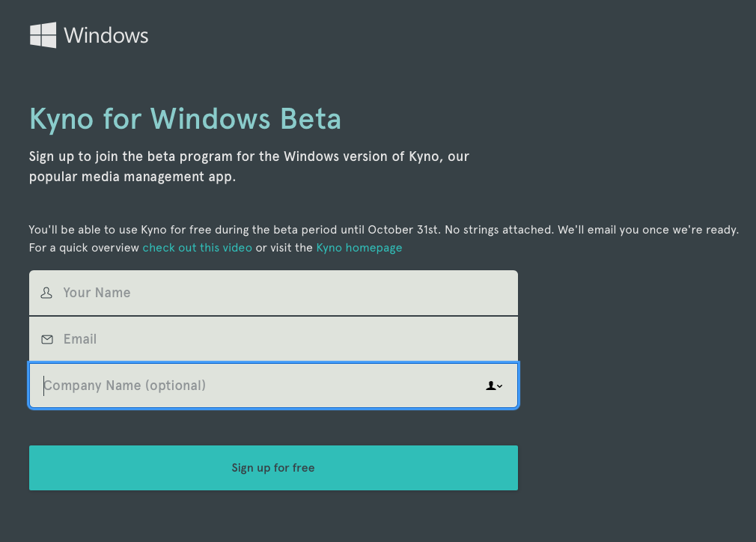Click the "Sign up to join the beta program" line

click(x=249, y=156)
